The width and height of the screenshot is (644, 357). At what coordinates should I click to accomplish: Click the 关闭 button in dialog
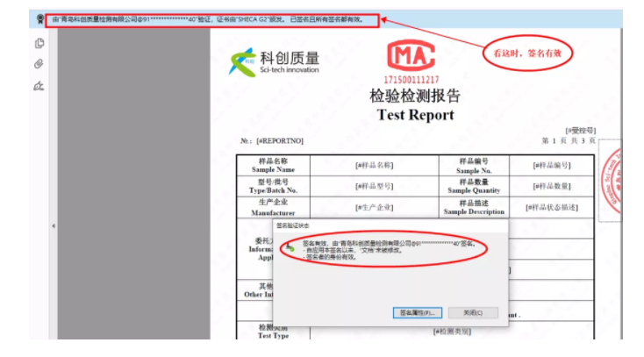[x=473, y=312]
